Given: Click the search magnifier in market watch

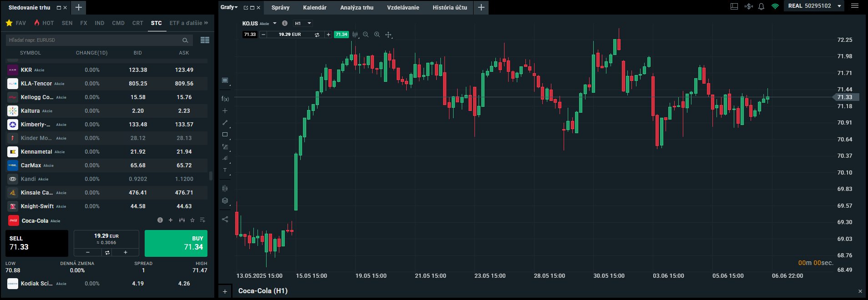Looking at the screenshot, I should pyautogui.click(x=185, y=40).
